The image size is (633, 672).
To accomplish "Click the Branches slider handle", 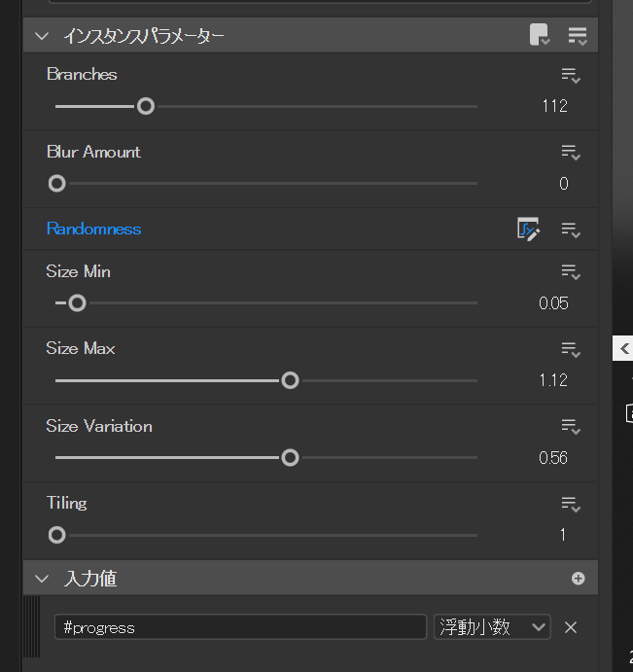I will (146, 106).
